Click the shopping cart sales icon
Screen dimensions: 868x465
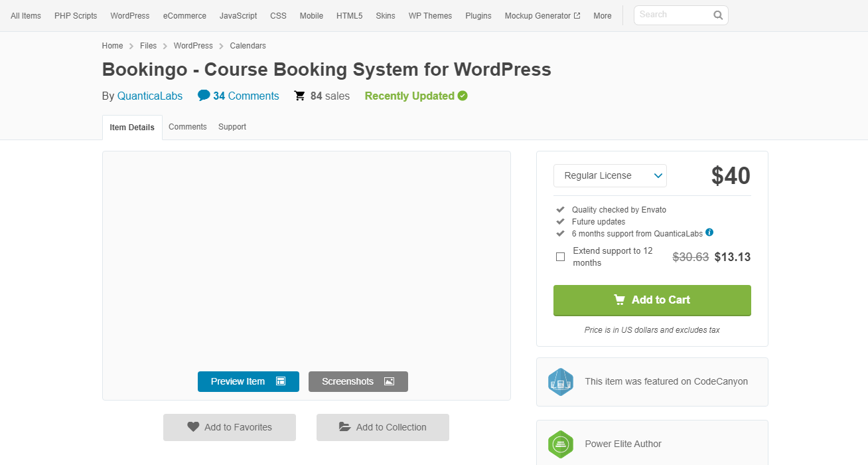pyautogui.click(x=300, y=96)
